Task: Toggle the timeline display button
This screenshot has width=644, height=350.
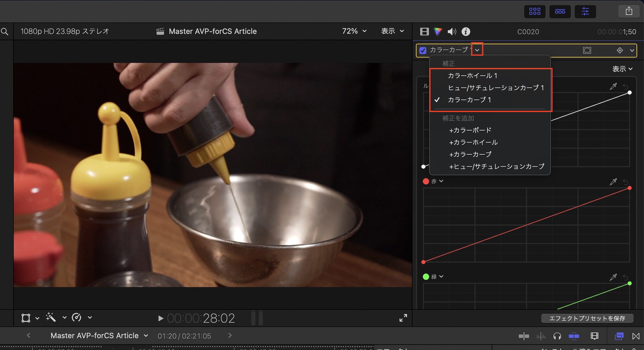Action: pos(560,12)
